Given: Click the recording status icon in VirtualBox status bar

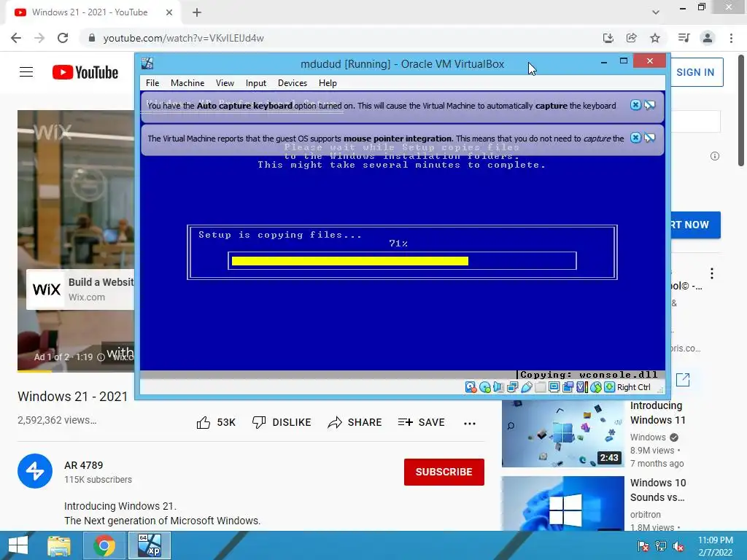Looking at the screenshot, I should pyautogui.click(x=568, y=387).
